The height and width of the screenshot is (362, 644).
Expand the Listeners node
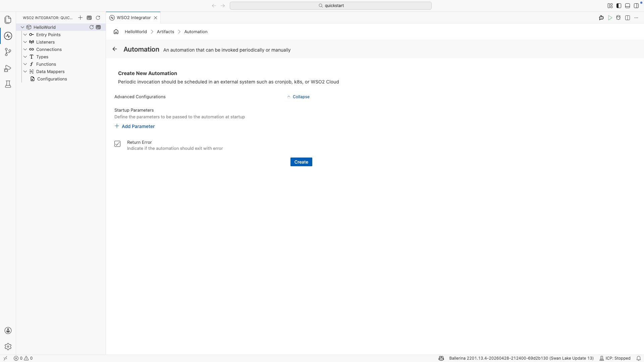click(25, 42)
